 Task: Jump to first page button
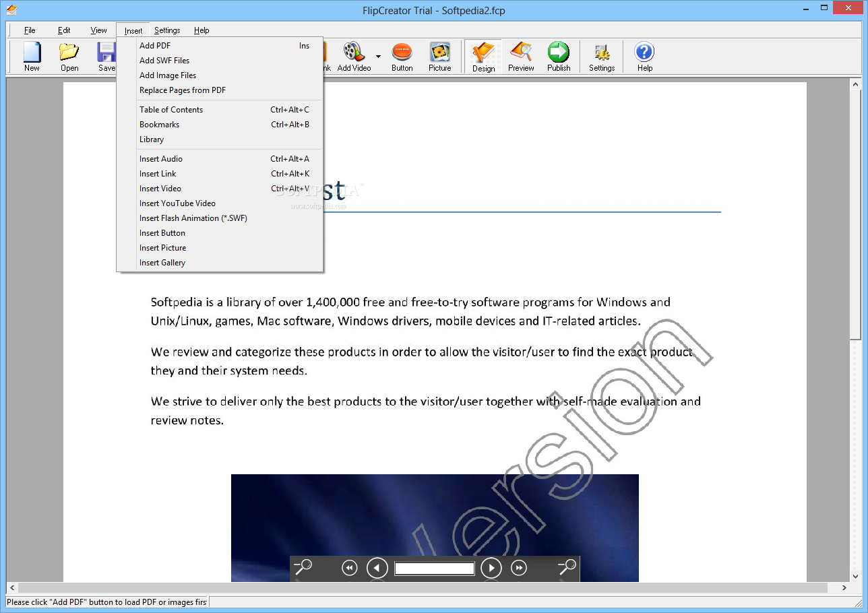[x=349, y=569]
